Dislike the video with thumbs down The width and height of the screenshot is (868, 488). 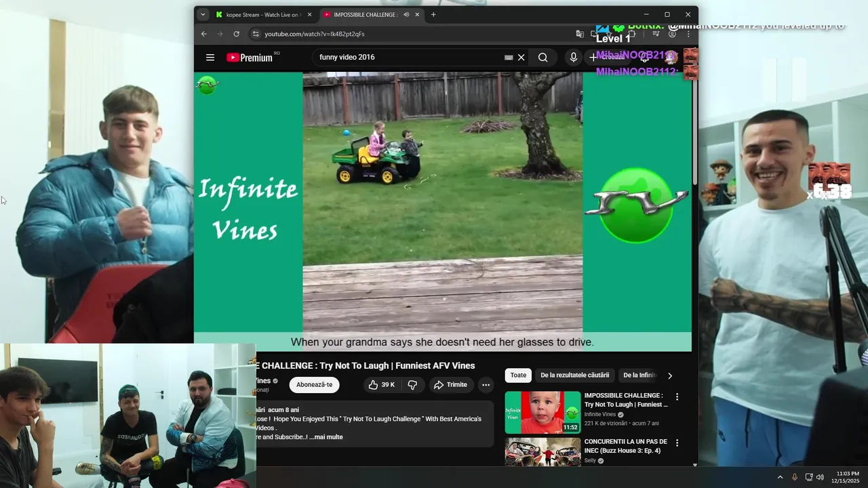412,385
